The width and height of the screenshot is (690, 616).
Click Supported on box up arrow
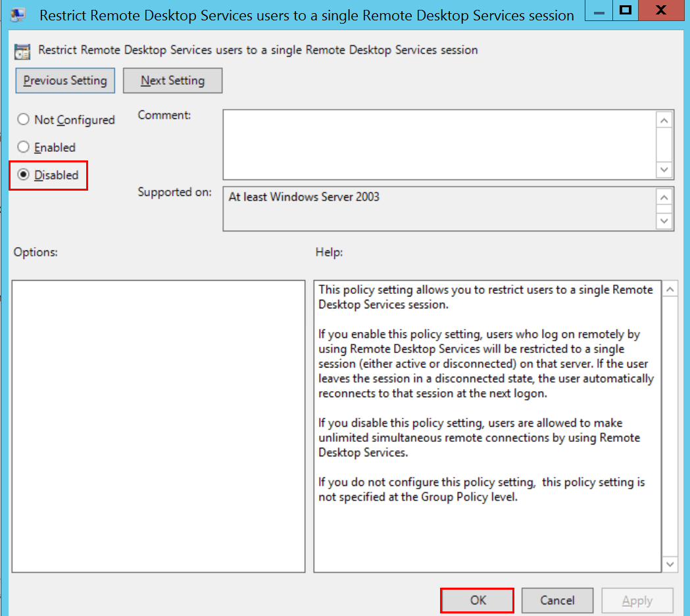665,198
